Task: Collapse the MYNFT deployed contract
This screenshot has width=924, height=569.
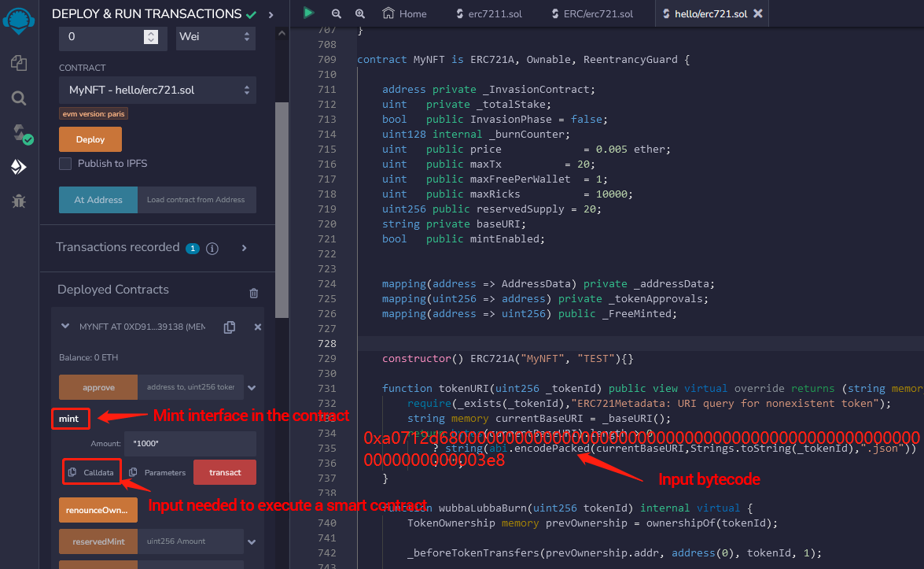Action: [x=65, y=326]
